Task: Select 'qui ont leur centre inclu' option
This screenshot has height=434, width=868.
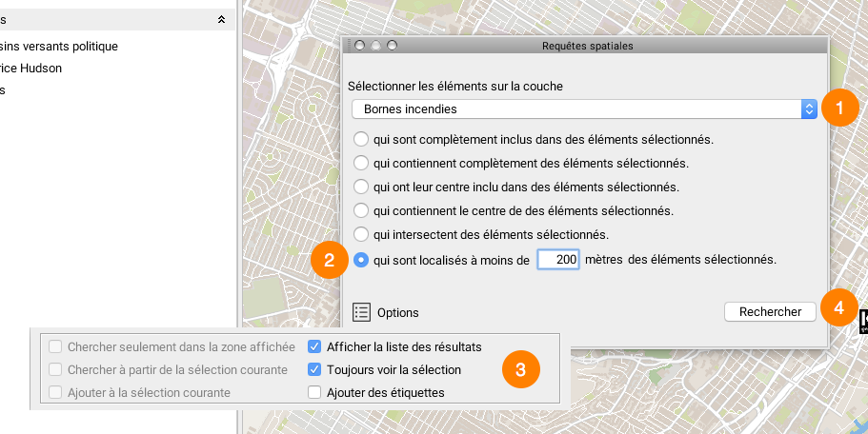Action: click(362, 187)
